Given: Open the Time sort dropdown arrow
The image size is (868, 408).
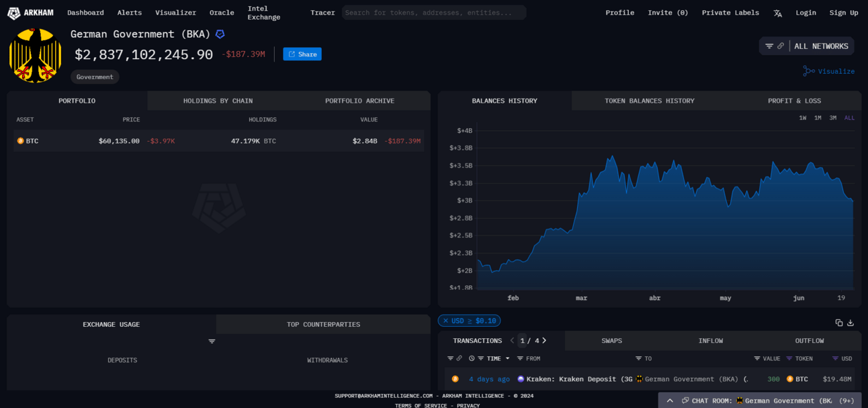Looking at the screenshot, I should [x=508, y=358].
